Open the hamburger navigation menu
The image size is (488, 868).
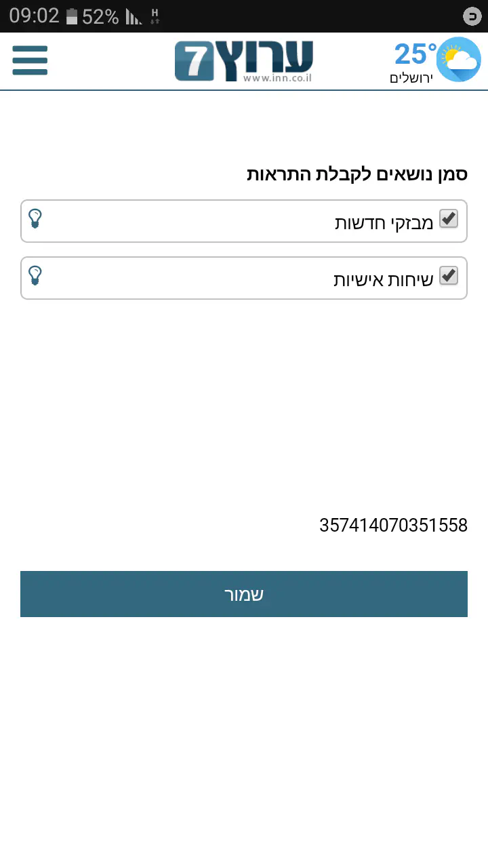click(30, 60)
